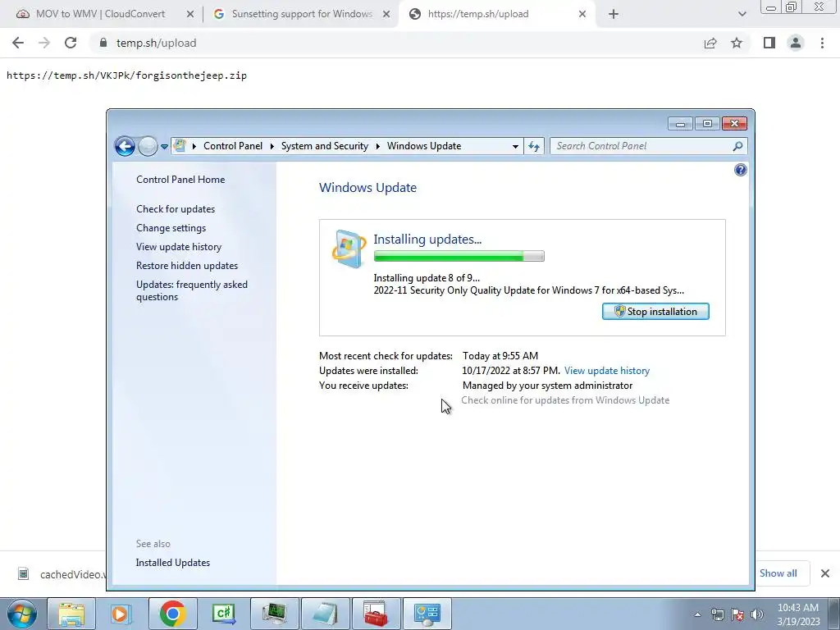
Task: Select System and Security breadcrumb
Action: (x=325, y=146)
